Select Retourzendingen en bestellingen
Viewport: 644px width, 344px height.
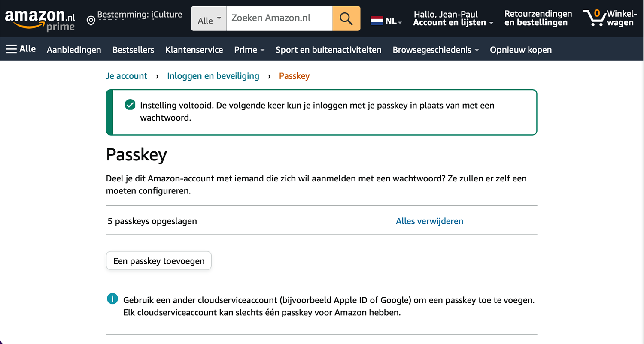538,18
